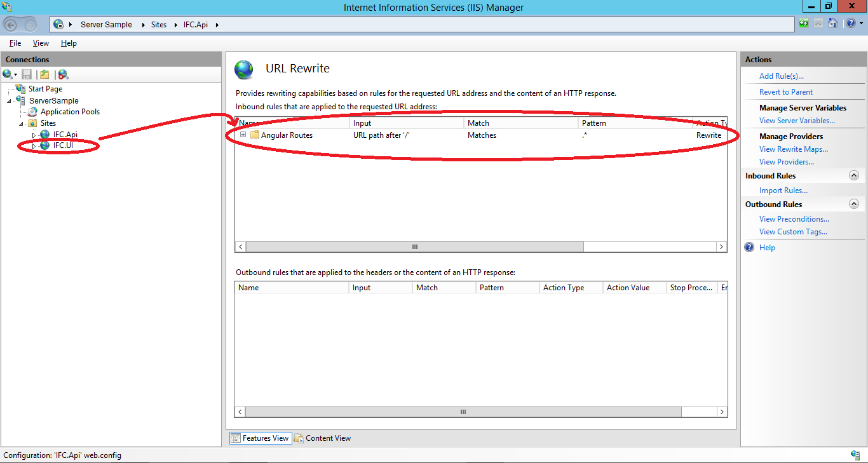Click the Inbound 'Matches' cell

coord(482,135)
